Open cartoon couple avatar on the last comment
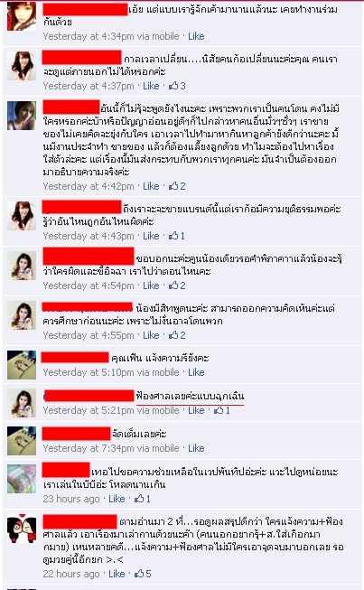Screen dimensions: 364x590 (22, 529)
